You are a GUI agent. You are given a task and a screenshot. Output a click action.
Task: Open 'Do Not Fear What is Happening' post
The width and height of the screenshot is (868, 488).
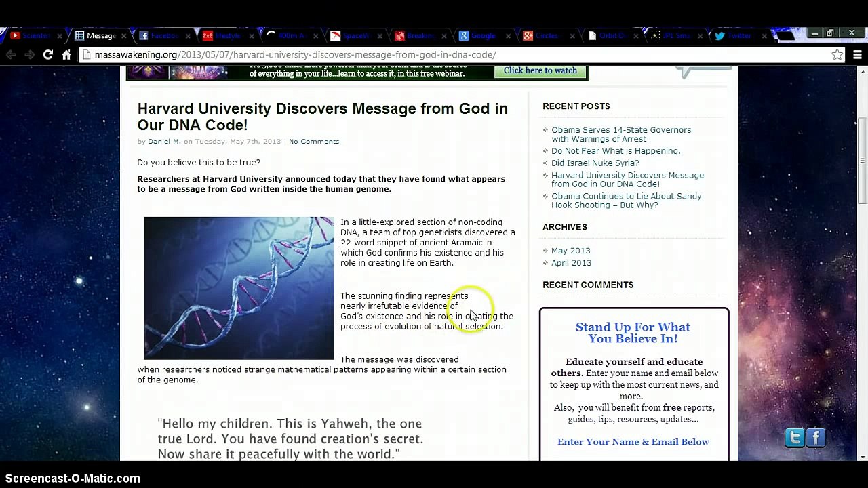coord(616,151)
